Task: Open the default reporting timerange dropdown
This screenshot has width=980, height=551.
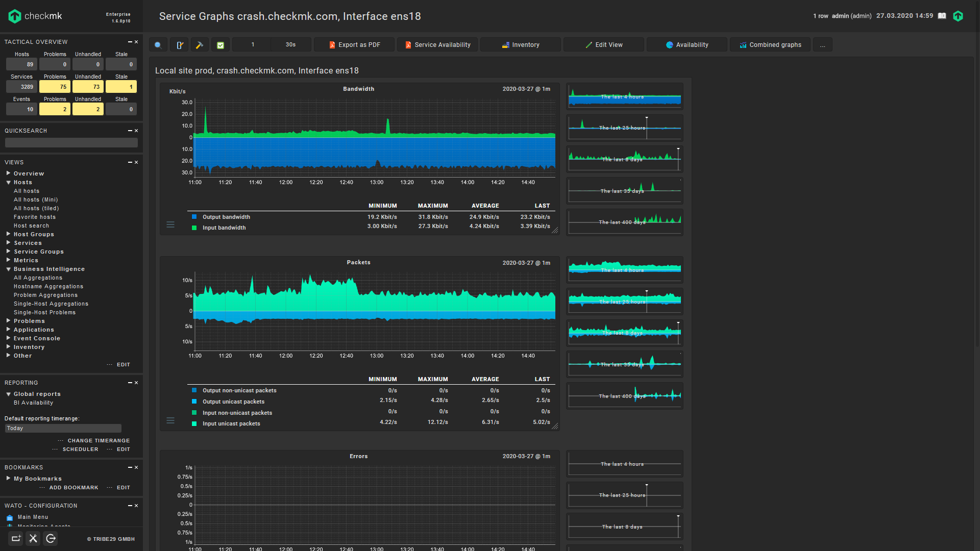Action: pos(63,429)
